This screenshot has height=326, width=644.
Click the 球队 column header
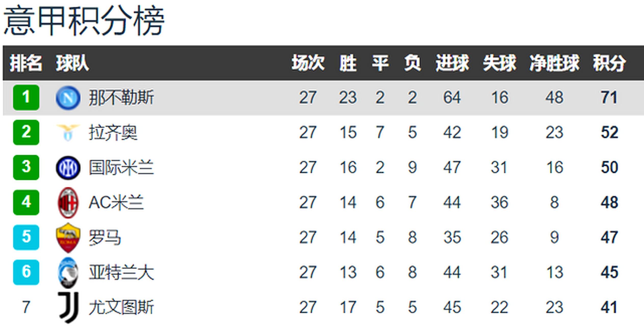[72, 63]
